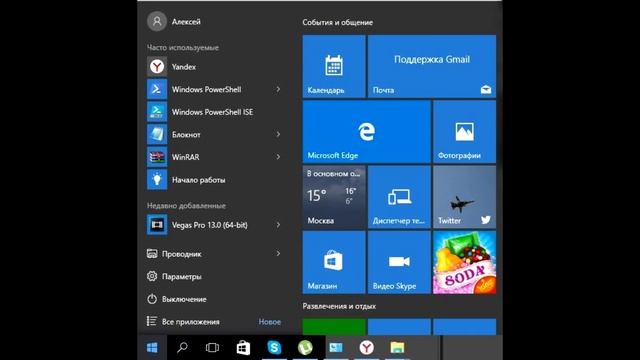Open taskbar search magnifier

[182, 348]
